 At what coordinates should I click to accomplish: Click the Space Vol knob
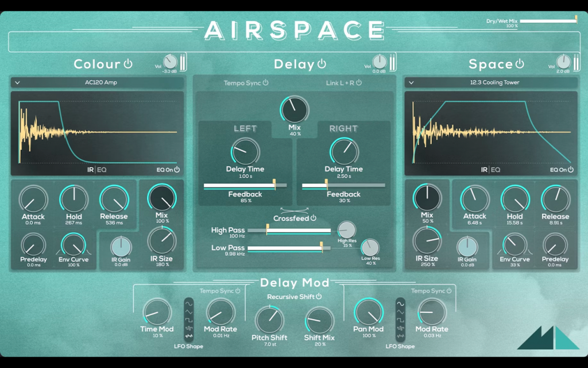(x=563, y=62)
